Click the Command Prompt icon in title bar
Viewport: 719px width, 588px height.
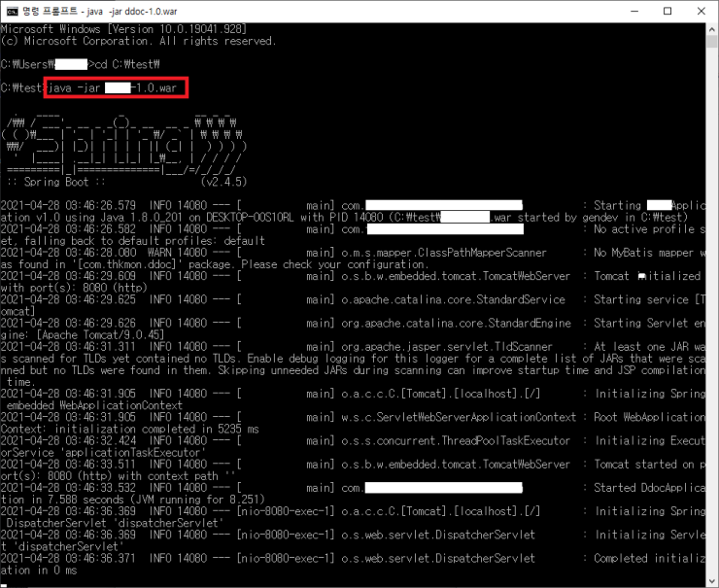click(x=11, y=11)
